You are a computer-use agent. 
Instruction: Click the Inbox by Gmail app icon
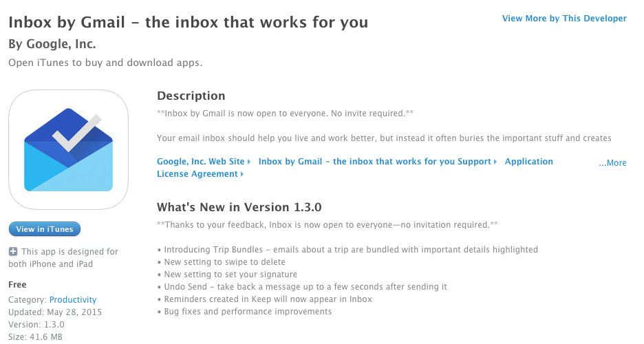click(x=69, y=150)
